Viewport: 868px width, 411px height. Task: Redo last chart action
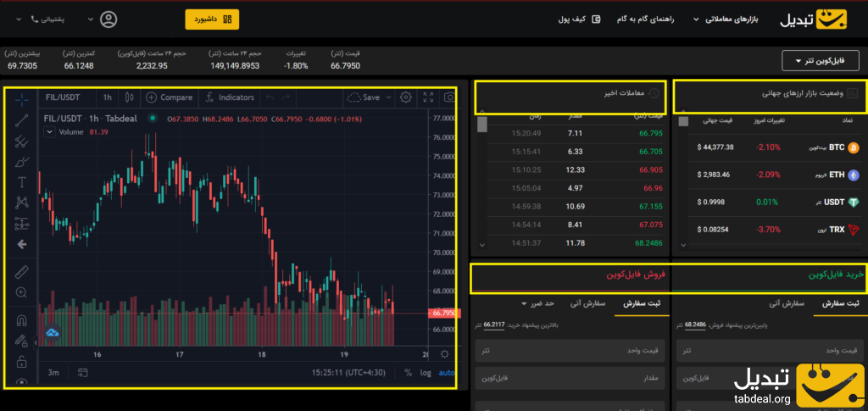point(286,97)
